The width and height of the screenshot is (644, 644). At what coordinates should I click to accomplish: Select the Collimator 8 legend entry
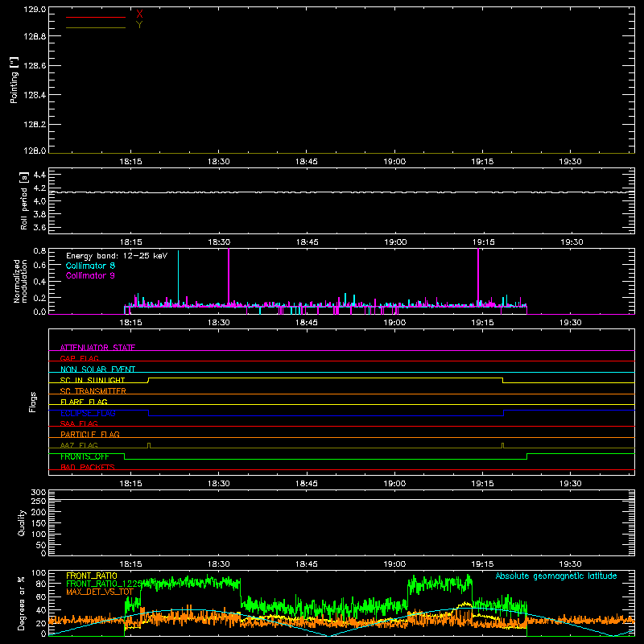90,266
